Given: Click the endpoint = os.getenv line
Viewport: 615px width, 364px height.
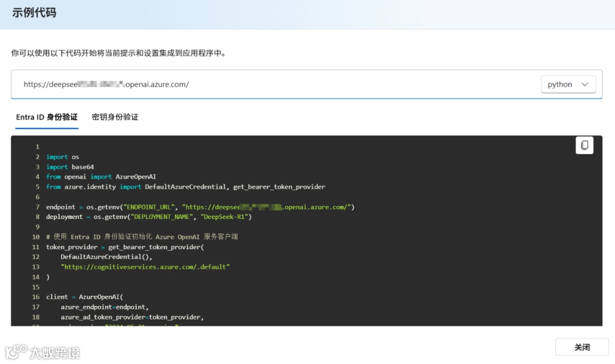Looking at the screenshot, I should pos(200,207).
